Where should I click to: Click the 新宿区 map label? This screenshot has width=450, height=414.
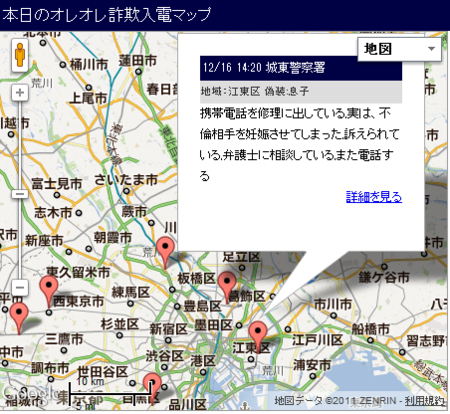click(168, 329)
